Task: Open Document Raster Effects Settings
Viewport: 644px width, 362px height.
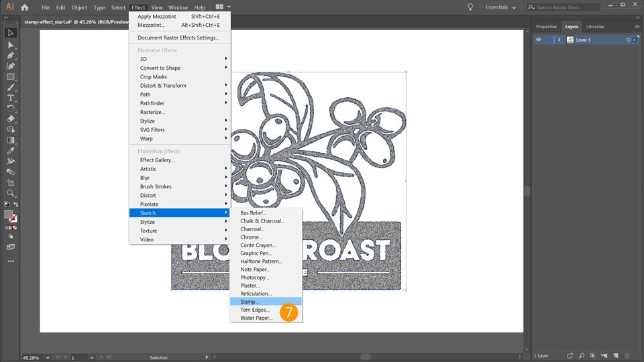Action: point(178,38)
